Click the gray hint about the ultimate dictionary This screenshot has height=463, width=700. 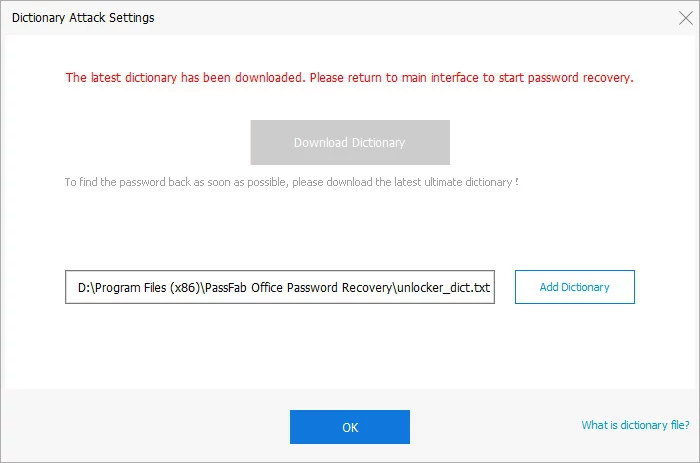click(291, 183)
